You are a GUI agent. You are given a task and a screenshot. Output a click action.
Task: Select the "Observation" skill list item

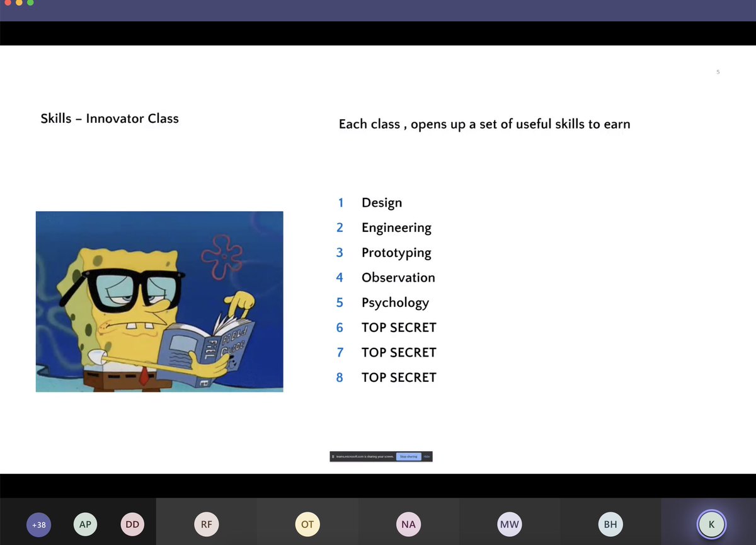click(398, 278)
